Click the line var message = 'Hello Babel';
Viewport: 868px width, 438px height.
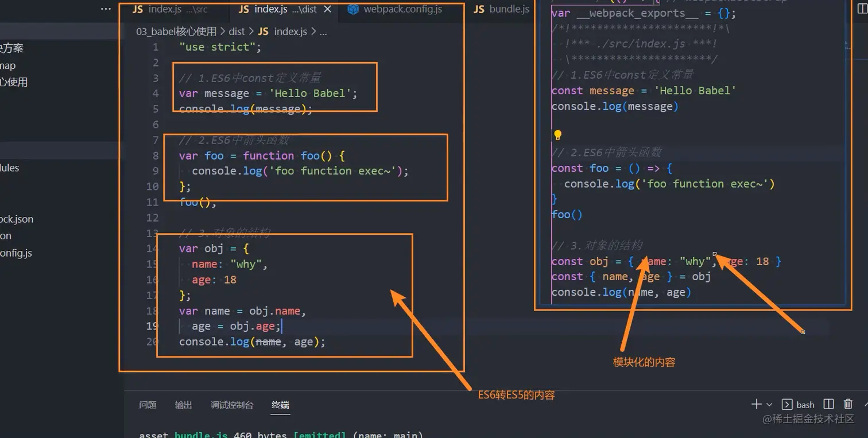point(268,94)
